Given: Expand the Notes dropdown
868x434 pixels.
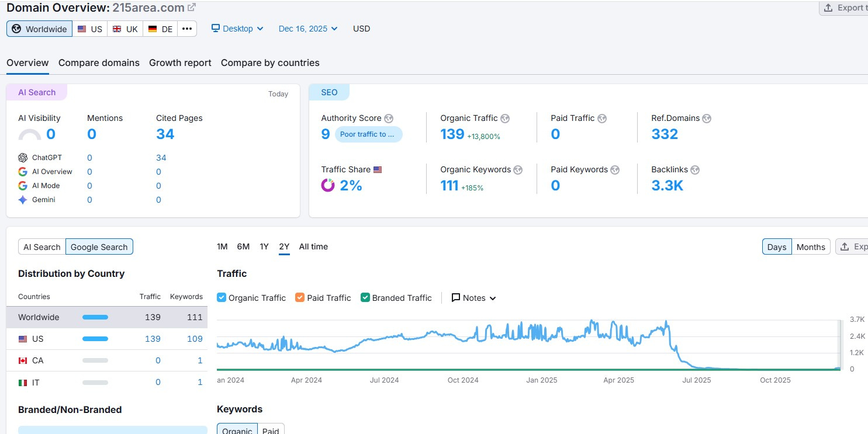Looking at the screenshot, I should (474, 298).
